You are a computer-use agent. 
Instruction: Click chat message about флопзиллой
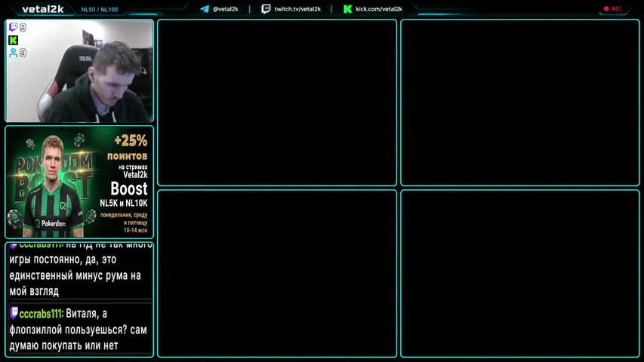click(x=78, y=330)
